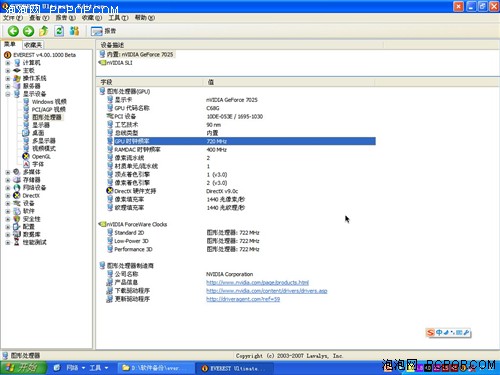
Task: Click the 配置 category icon
Action: coord(17,227)
